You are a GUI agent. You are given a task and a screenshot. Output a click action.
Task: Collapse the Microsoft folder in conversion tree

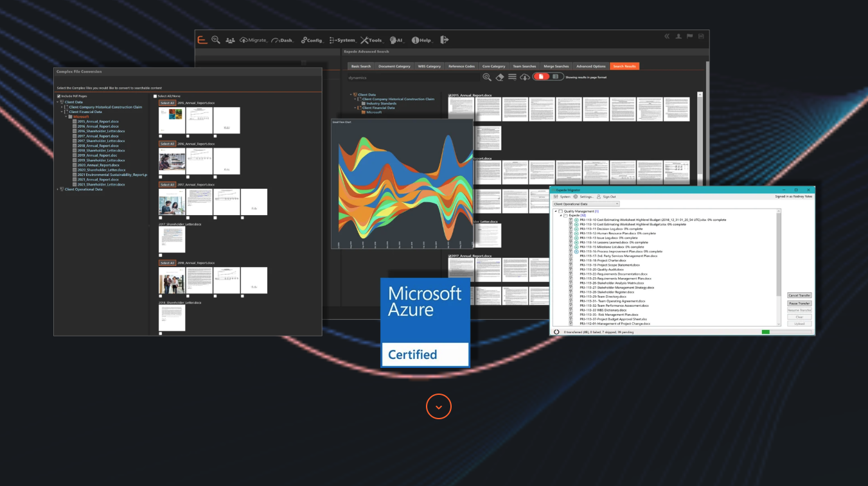click(x=66, y=117)
